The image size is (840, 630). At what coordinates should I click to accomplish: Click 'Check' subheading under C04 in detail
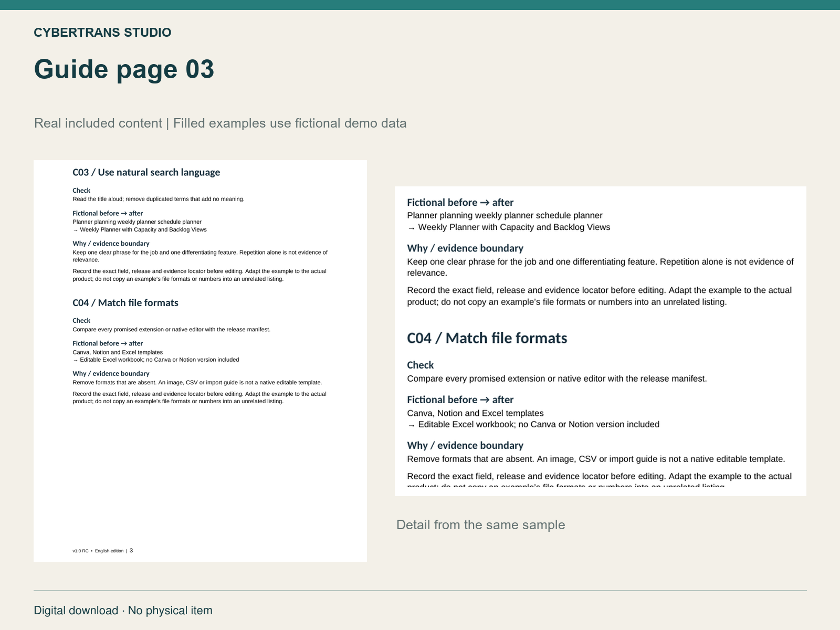click(421, 365)
